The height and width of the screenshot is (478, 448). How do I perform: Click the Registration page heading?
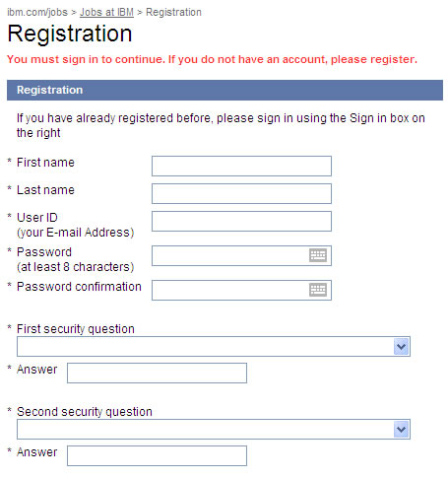pos(70,34)
